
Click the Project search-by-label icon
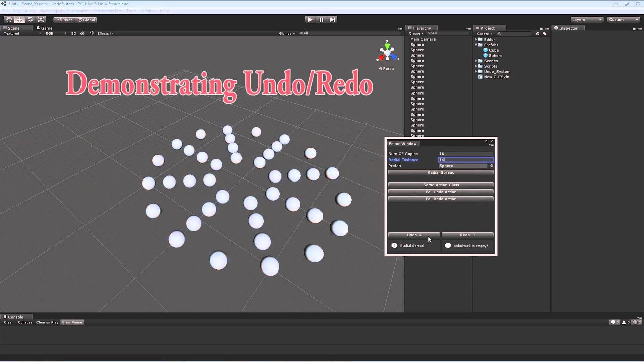pos(544,34)
